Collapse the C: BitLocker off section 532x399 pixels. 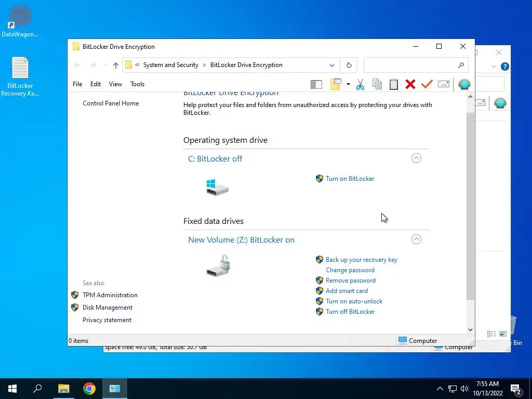[416, 158]
